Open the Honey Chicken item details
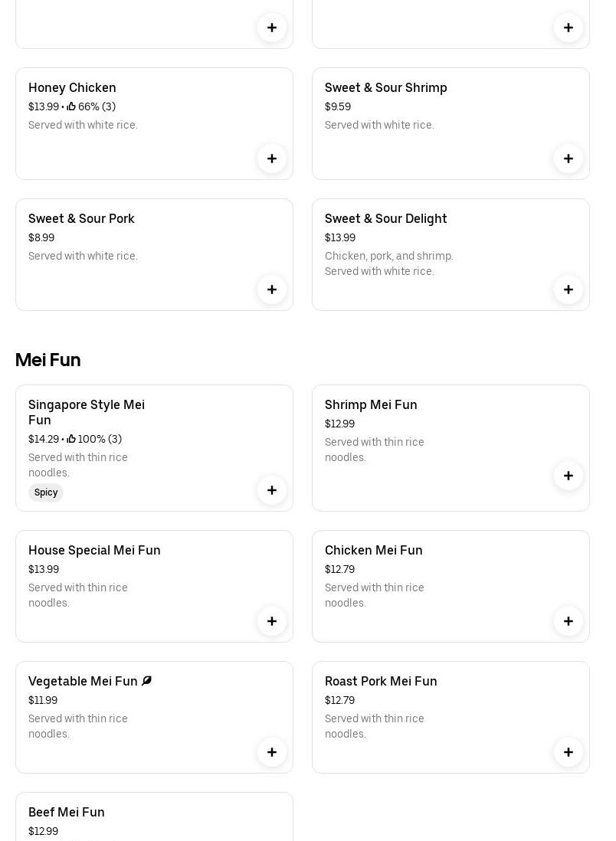616x841 pixels. tap(72, 88)
